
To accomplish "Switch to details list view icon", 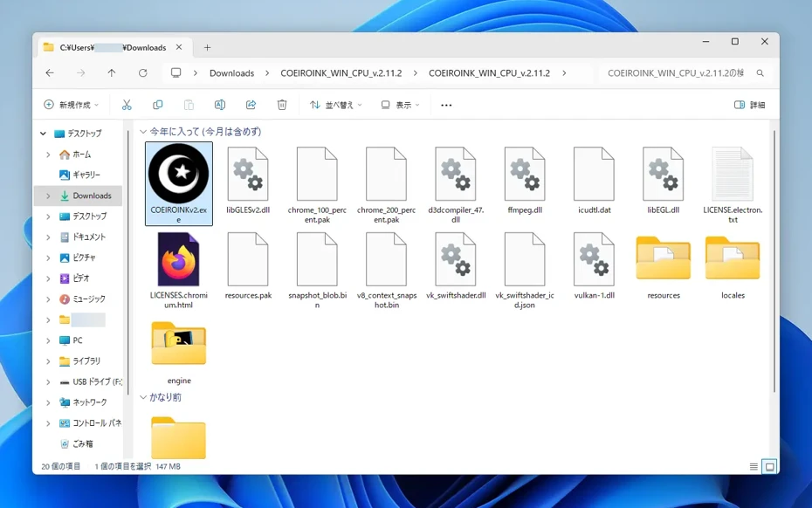I will coord(754,467).
